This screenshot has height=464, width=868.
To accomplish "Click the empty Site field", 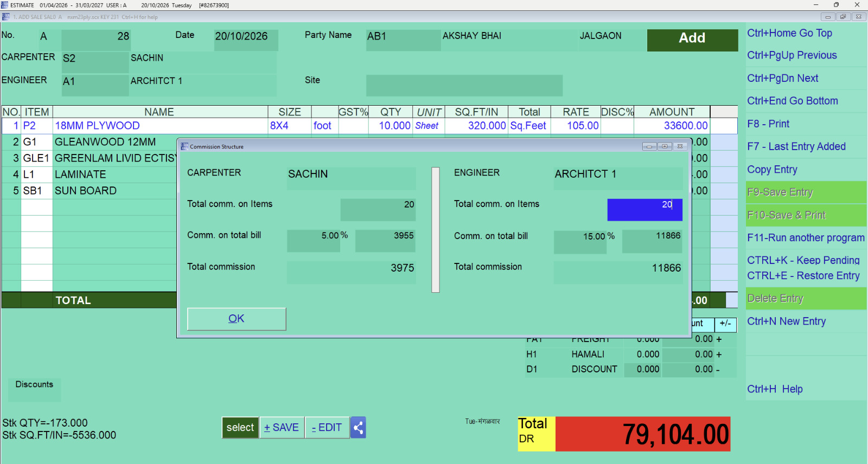I will tap(464, 86).
